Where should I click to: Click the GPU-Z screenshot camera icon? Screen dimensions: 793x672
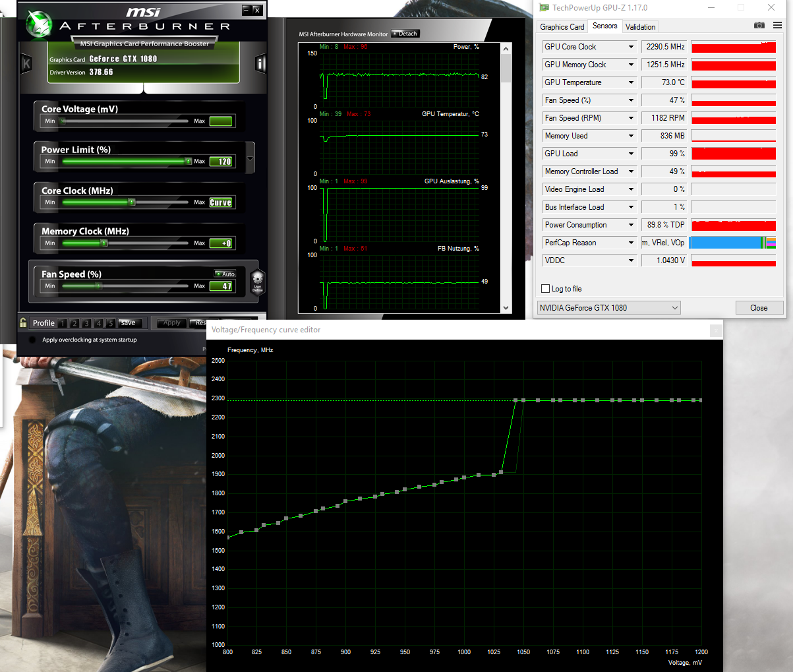click(x=759, y=25)
